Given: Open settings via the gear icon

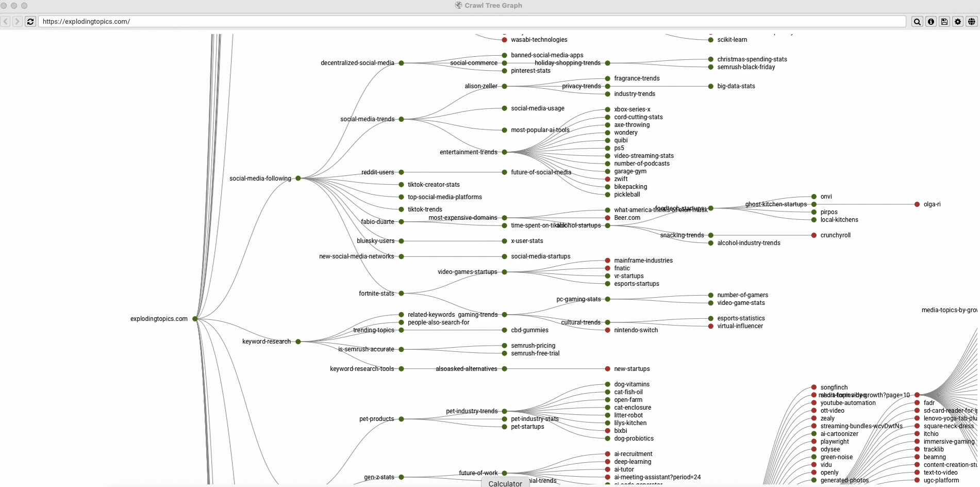Looking at the screenshot, I should click(958, 22).
